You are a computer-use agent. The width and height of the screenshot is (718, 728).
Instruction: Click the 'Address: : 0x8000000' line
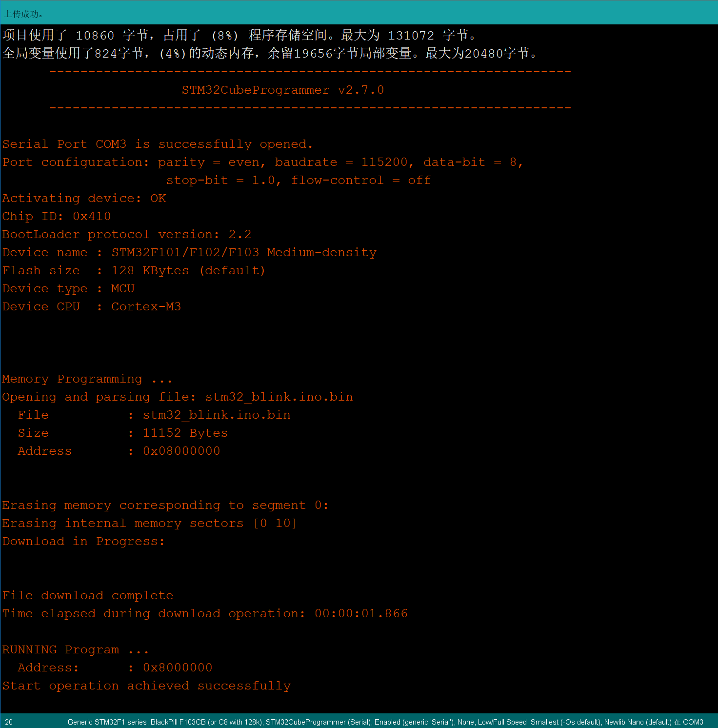(x=115, y=668)
